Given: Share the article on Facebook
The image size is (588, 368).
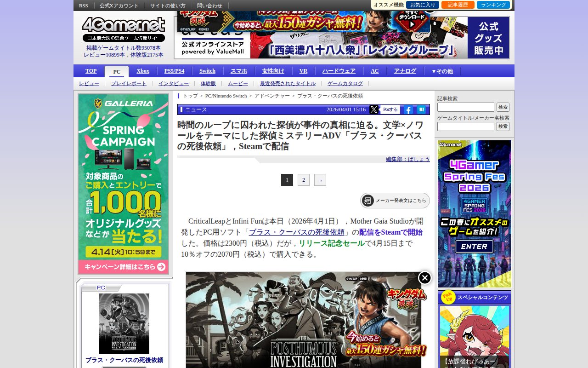Looking at the screenshot, I should 408,109.
